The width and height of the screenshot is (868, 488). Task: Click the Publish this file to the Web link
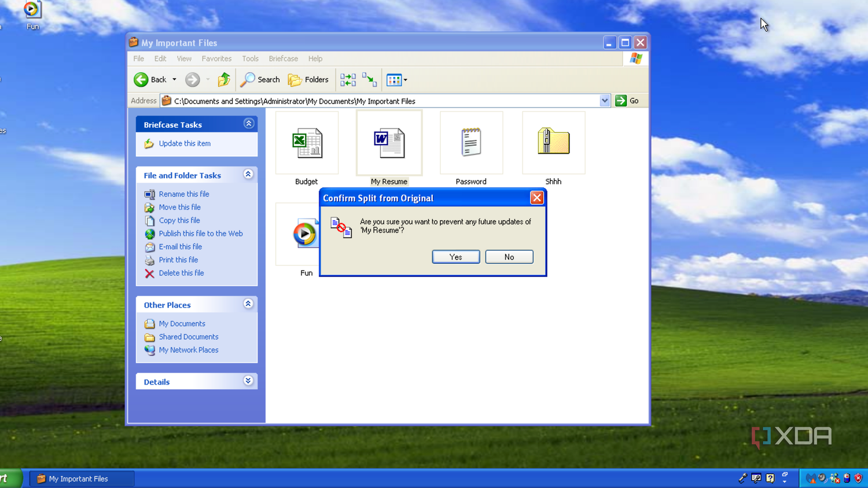click(201, 233)
